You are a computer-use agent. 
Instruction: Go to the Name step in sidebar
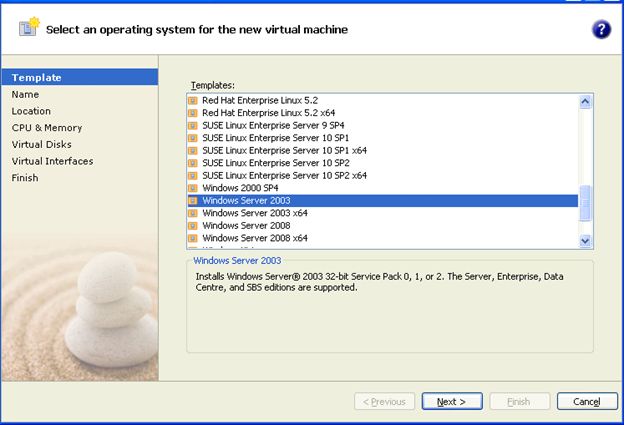(x=25, y=94)
